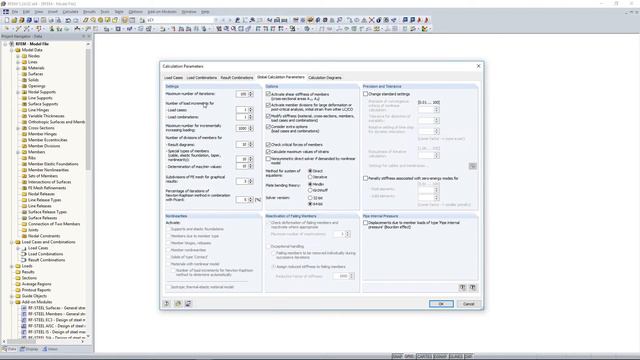The height and width of the screenshot is (360, 640).
Task: Toggle SNAP in the status bar
Action: [397, 356]
